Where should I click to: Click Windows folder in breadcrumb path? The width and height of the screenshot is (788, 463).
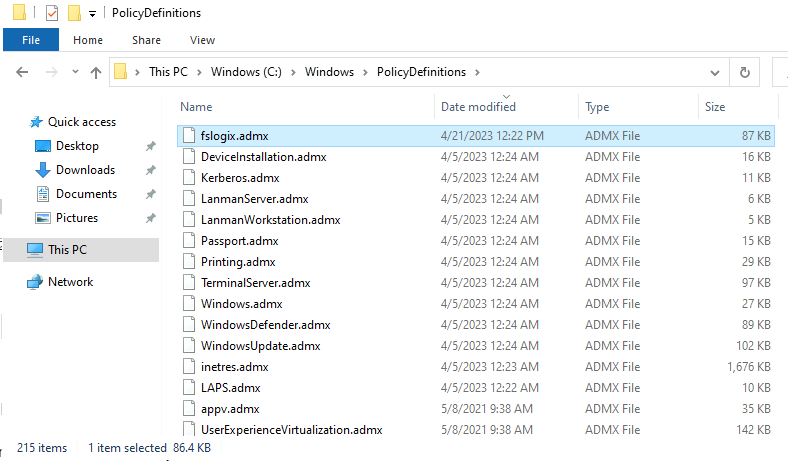[x=329, y=72]
